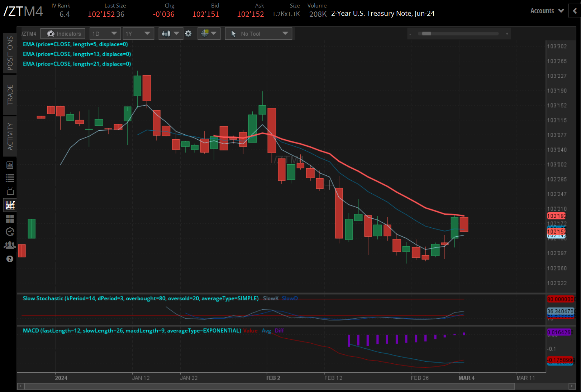
Task: Expand the 1D aggregation dropdown
Action: click(105, 34)
